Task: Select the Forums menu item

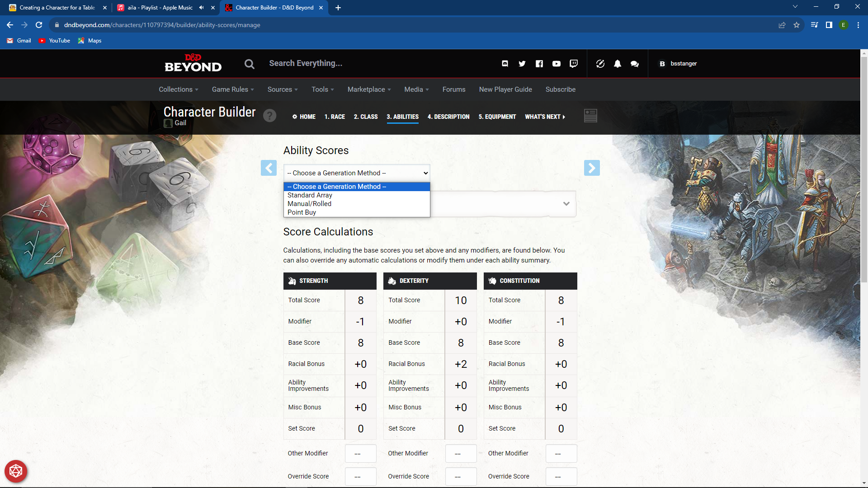Action: coord(453,89)
